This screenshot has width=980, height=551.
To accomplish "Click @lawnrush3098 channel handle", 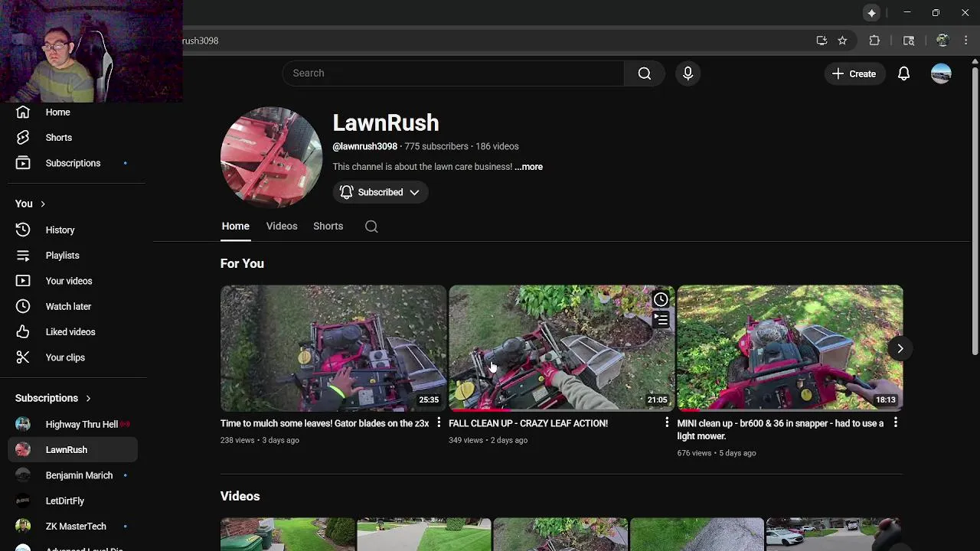I will coord(364,146).
